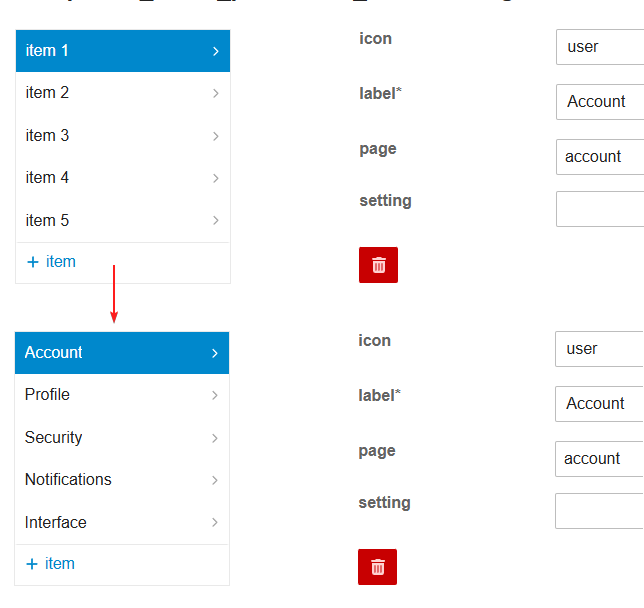Select item 1 in the list
The height and width of the screenshot is (608, 644).
(123, 51)
